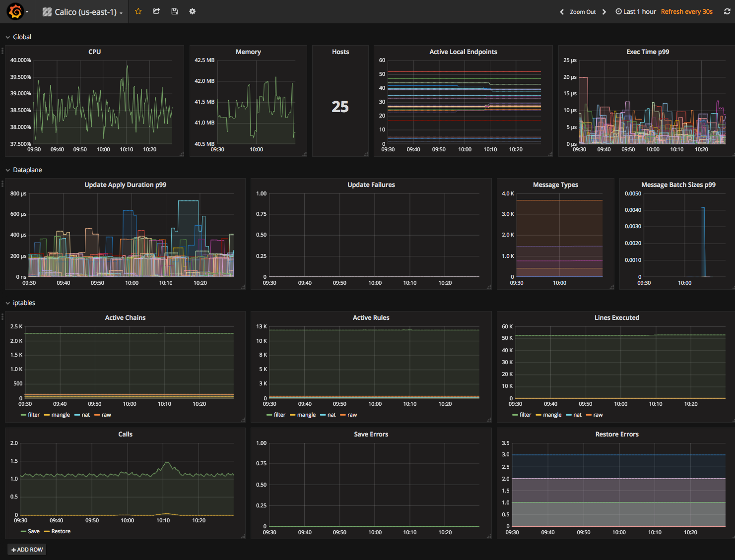This screenshot has height=560, width=735.
Task: Open the Update Failures panel title menu
Action: [371, 185]
